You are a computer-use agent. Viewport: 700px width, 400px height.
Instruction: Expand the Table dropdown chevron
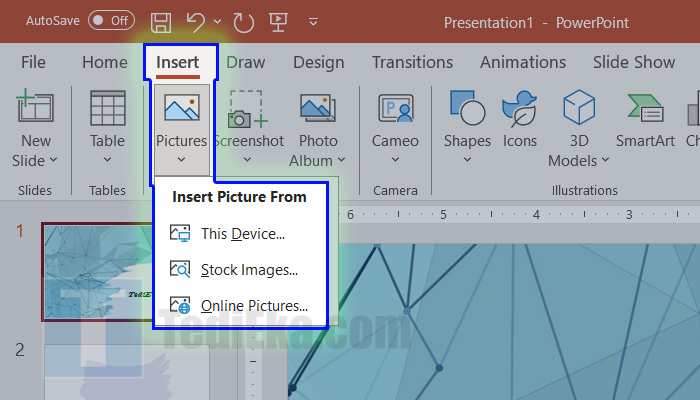(107, 159)
